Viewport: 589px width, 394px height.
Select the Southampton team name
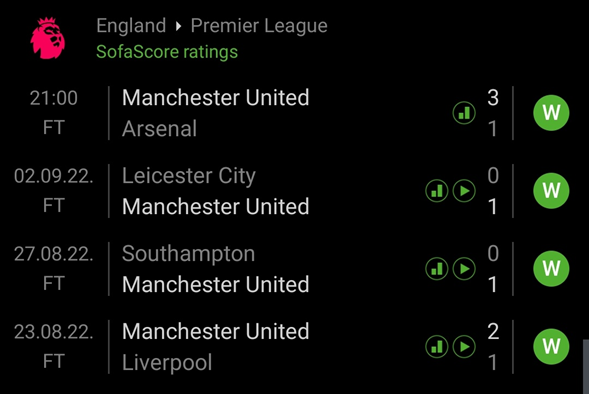click(x=189, y=254)
